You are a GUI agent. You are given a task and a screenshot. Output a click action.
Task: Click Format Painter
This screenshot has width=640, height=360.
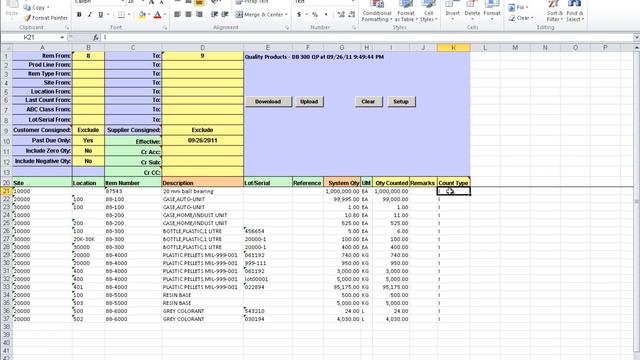pyautogui.click(x=46, y=18)
